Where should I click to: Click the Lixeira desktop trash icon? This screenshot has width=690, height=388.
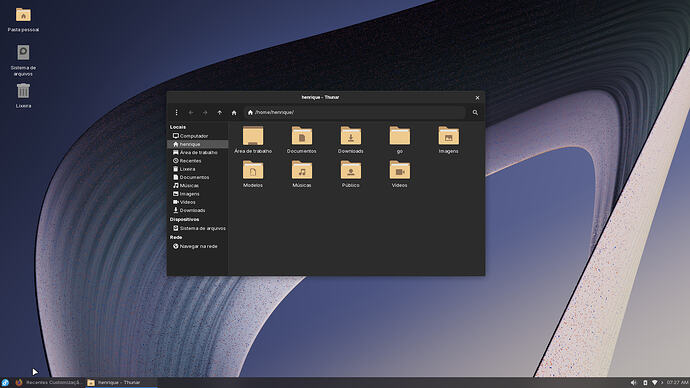[23, 91]
